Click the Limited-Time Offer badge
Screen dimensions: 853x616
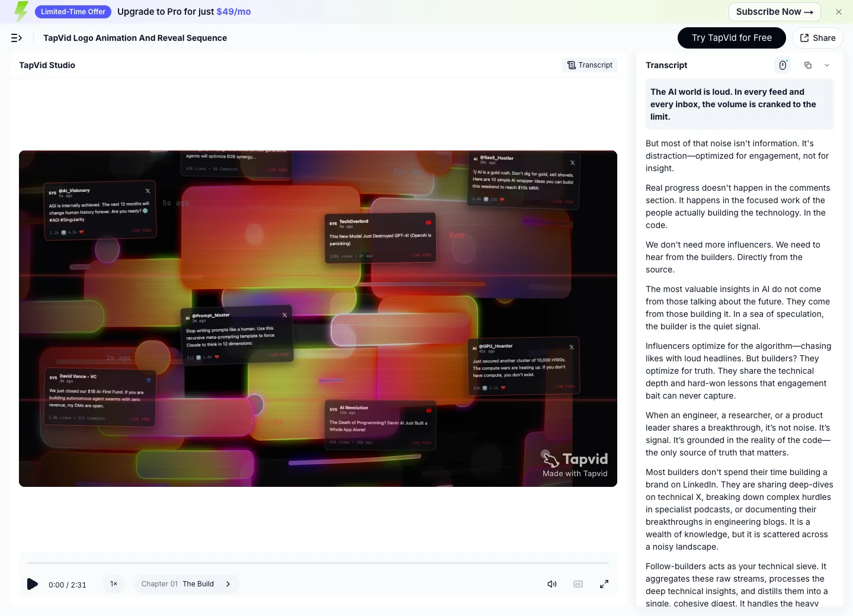(x=73, y=12)
